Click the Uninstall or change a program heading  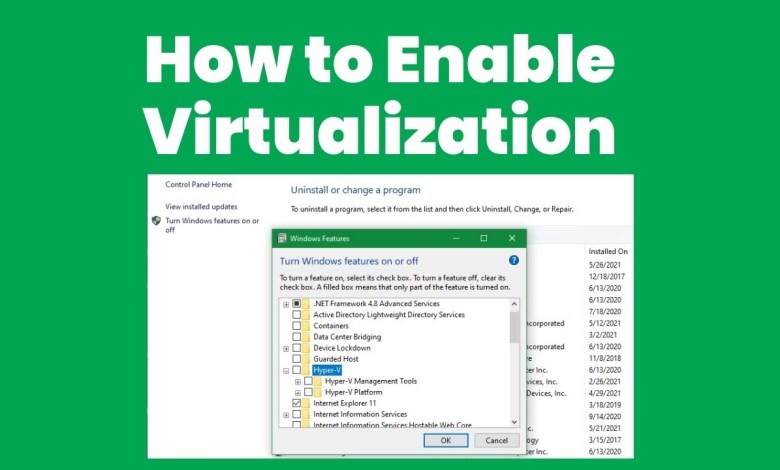click(356, 190)
